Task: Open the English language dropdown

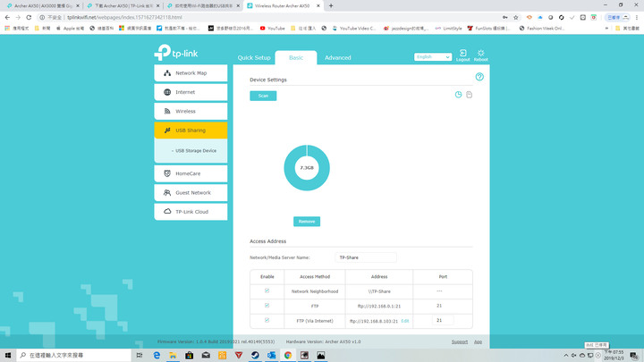Action: coord(433,57)
